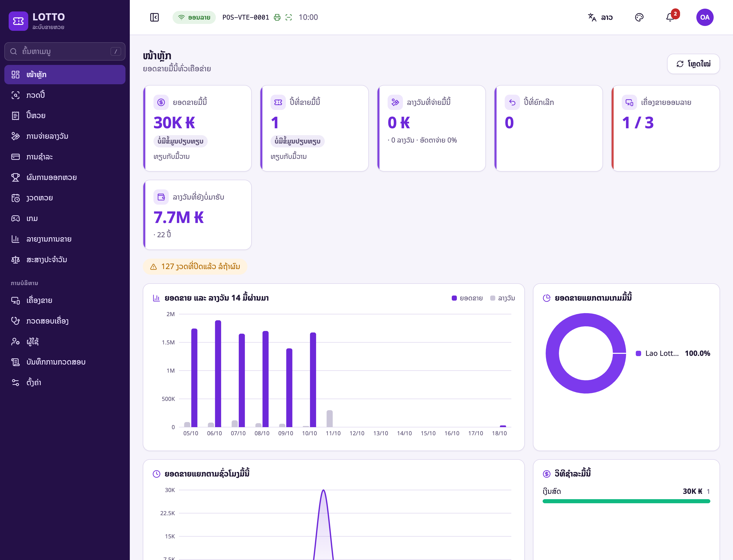733x560 pixels.
Task: Click the LOTTO ticket logo icon
Action: coord(18,21)
